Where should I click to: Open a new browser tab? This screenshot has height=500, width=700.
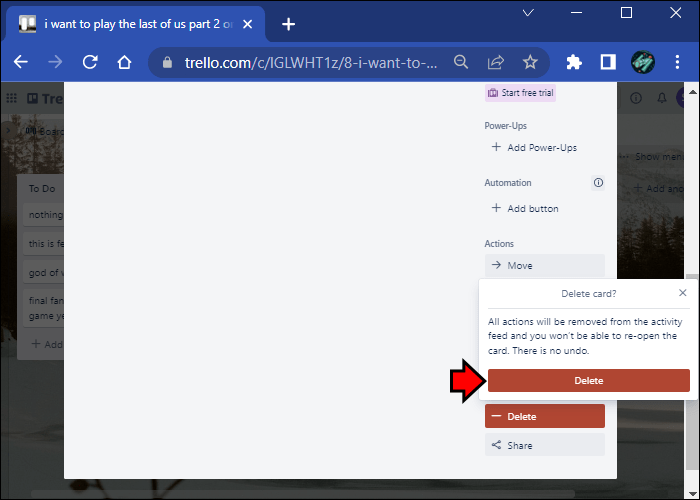pyautogui.click(x=288, y=24)
